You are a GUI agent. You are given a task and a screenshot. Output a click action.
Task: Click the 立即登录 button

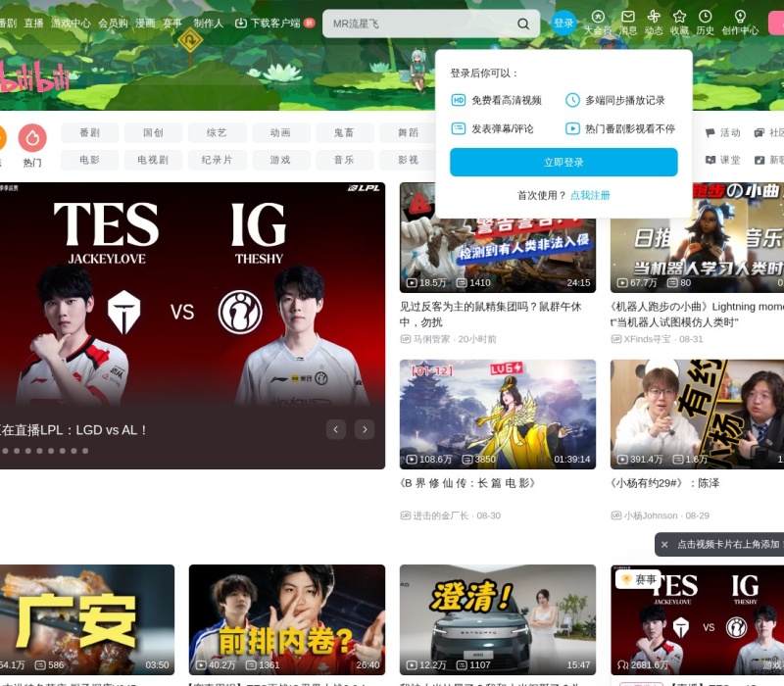pyautogui.click(x=563, y=162)
